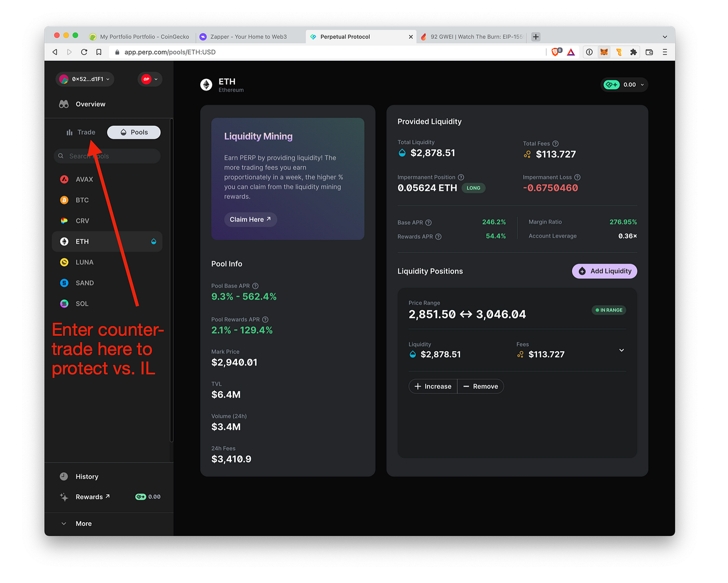728x583 pixels.
Task: Show Impermanent Loss help tooltip
Action: [x=577, y=177]
